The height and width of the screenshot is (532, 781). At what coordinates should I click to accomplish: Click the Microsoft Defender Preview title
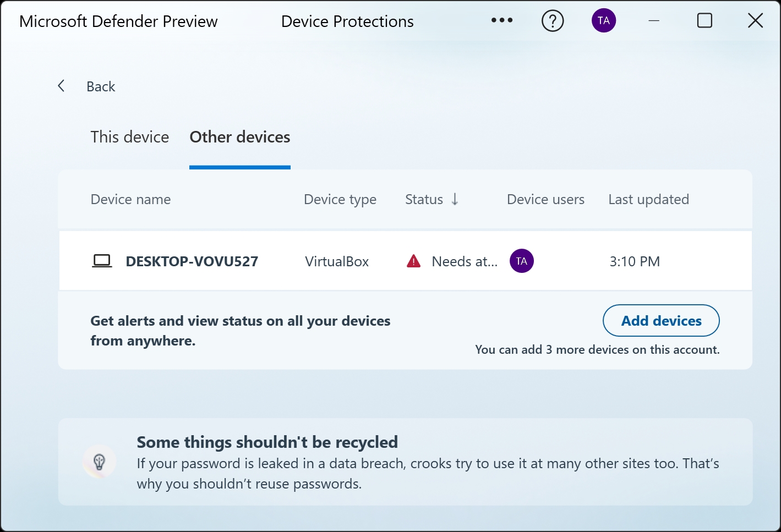118,21
